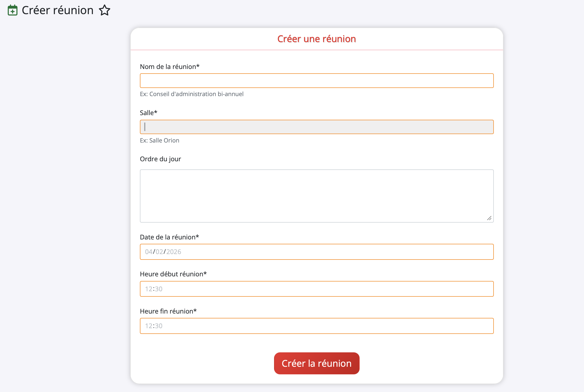Select the day segment of meeting date
584x392 pixels.
pyautogui.click(x=149, y=252)
